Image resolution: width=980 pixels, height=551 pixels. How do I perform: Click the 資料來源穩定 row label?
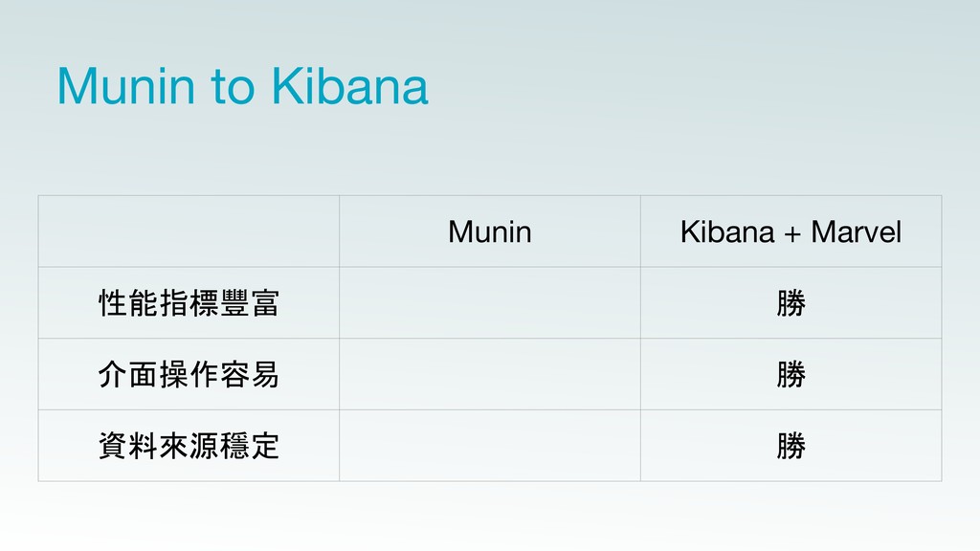click(x=189, y=446)
